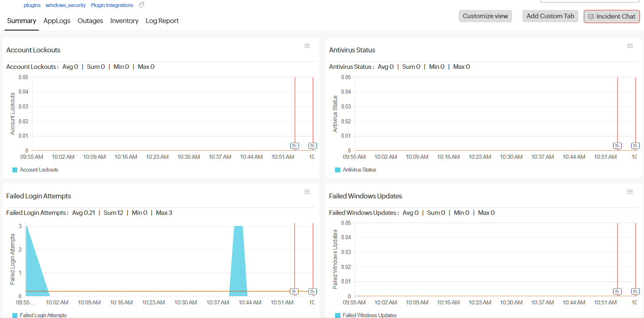
Task: Click first annotation note icon in Failed Windows Updates chart
Action: 617,292
